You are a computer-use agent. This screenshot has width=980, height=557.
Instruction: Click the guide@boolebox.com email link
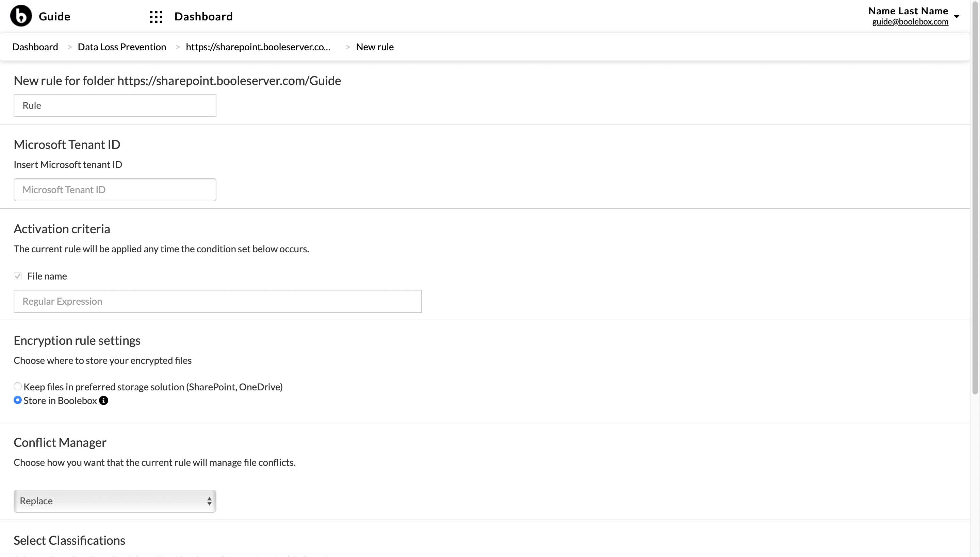[x=910, y=22]
